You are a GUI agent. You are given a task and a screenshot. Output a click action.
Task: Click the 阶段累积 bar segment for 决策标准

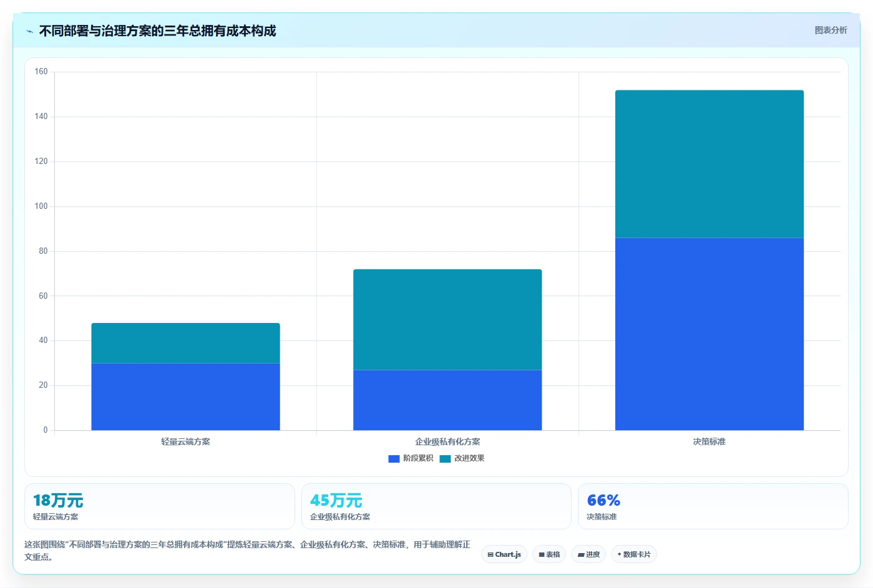pos(710,334)
